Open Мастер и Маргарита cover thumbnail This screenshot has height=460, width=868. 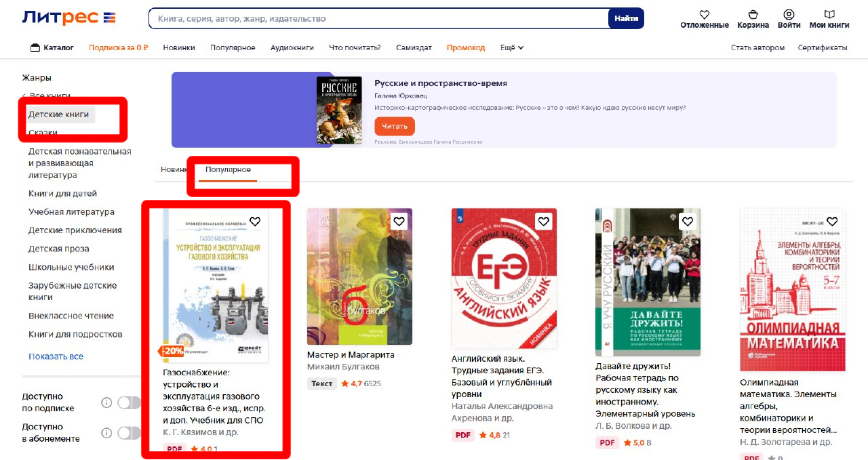click(x=359, y=276)
